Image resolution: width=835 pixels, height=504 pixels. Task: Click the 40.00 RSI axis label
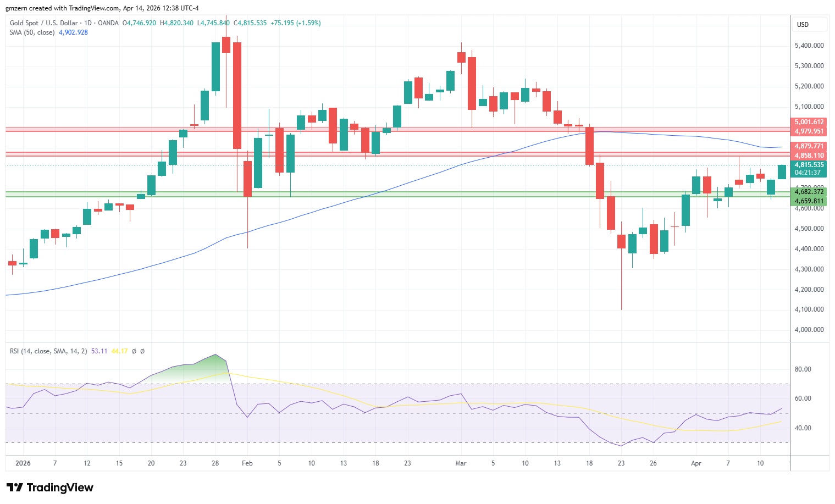pyautogui.click(x=803, y=428)
